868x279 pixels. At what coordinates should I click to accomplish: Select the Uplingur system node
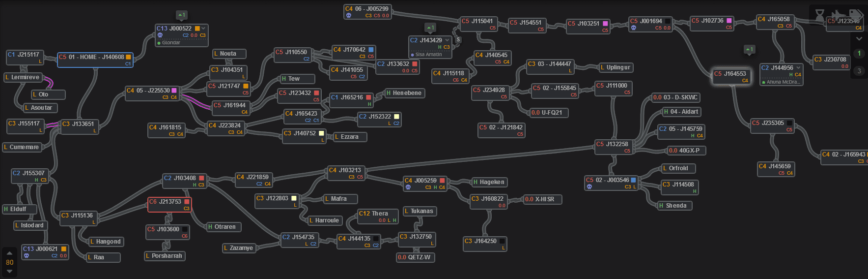click(x=616, y=67)
